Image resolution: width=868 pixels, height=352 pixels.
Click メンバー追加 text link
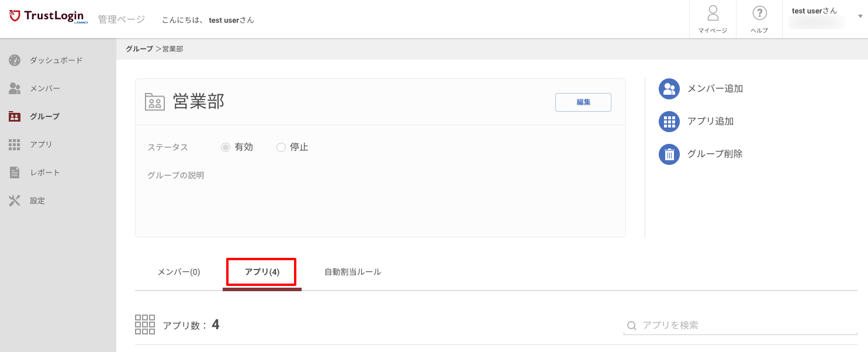point(715,89)
